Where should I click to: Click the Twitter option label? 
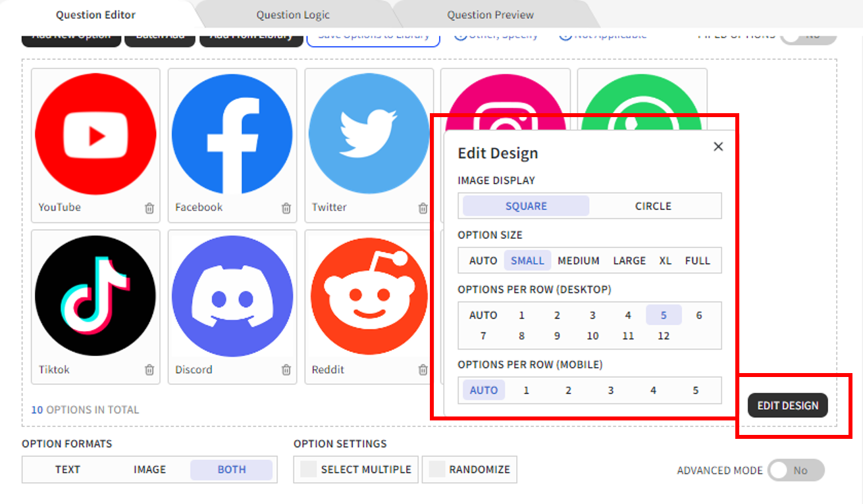coord(329,207)
